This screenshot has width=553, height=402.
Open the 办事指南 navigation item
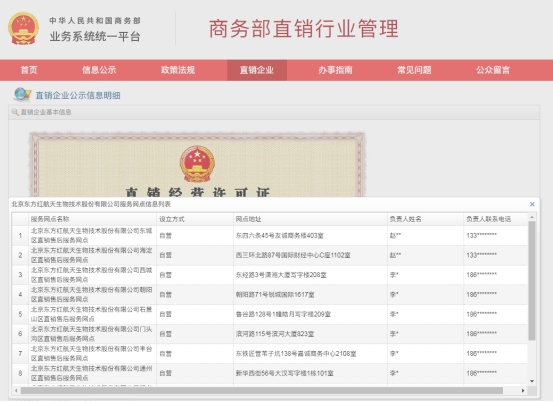[x=335, y=70]
